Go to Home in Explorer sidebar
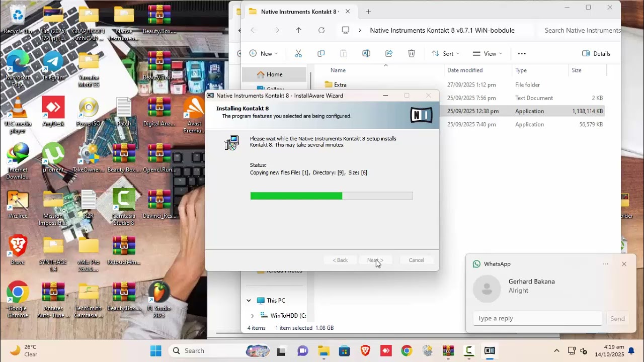 [x=274, y=74]
